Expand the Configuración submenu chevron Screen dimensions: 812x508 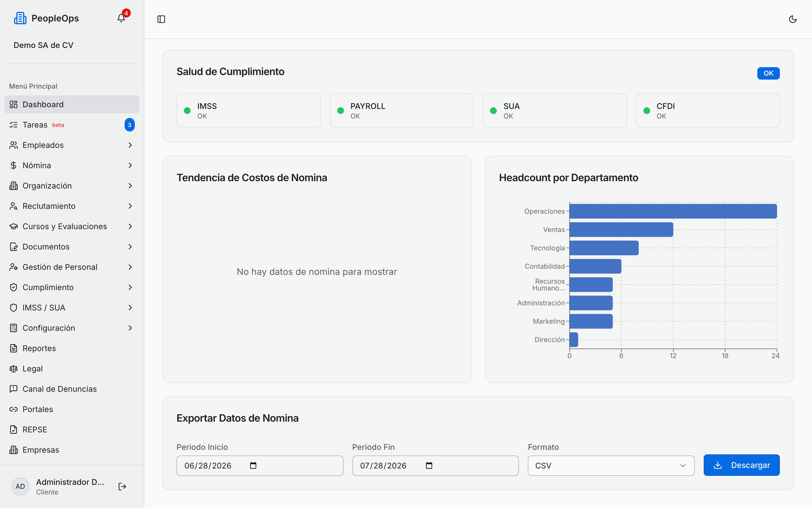click(x=130, y=328)
